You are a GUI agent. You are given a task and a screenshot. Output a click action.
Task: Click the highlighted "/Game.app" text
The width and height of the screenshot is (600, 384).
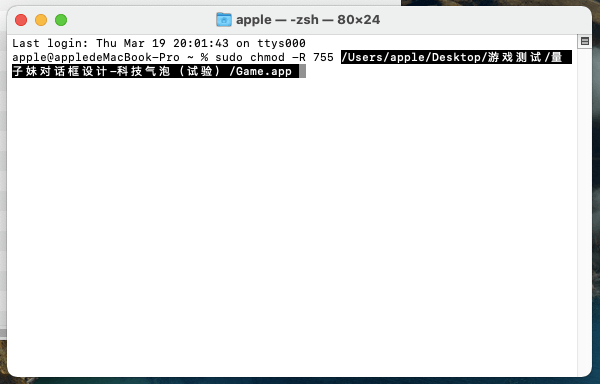[x=261, y=72]
